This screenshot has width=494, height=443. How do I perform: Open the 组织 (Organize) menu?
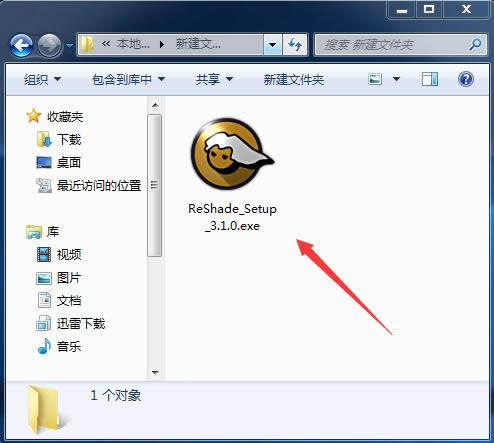point(42,79)
